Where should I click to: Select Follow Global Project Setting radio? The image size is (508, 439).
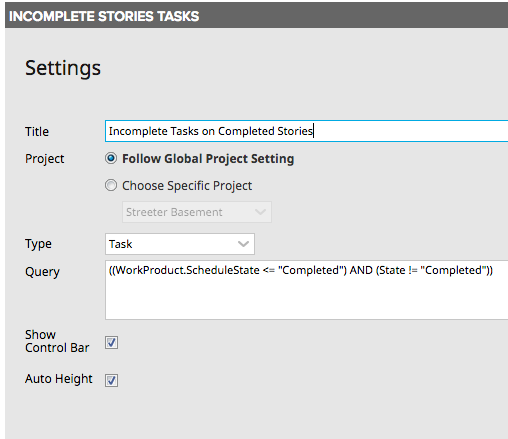[111, 158]
